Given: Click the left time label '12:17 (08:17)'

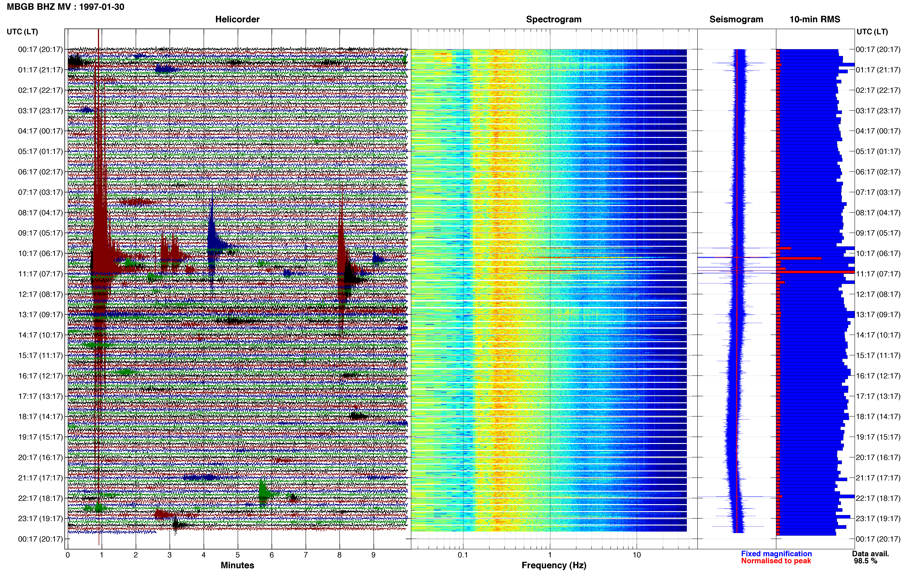Looking at the screenshot, I should point(41,294).
